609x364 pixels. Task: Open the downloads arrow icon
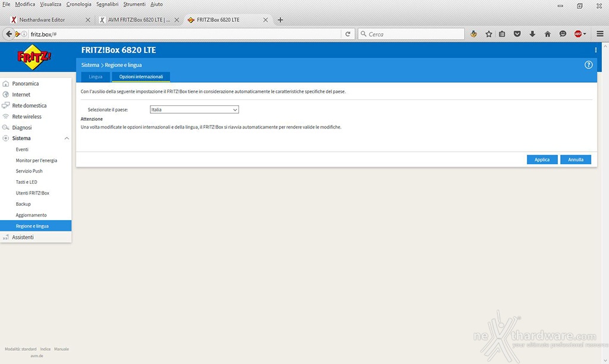coord(532,34)
